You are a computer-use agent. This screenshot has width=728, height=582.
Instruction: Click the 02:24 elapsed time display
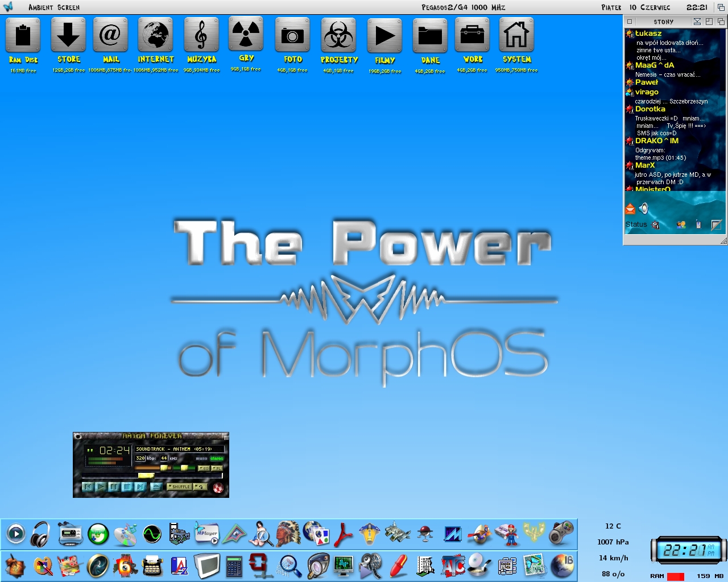[x=114, y=450]
